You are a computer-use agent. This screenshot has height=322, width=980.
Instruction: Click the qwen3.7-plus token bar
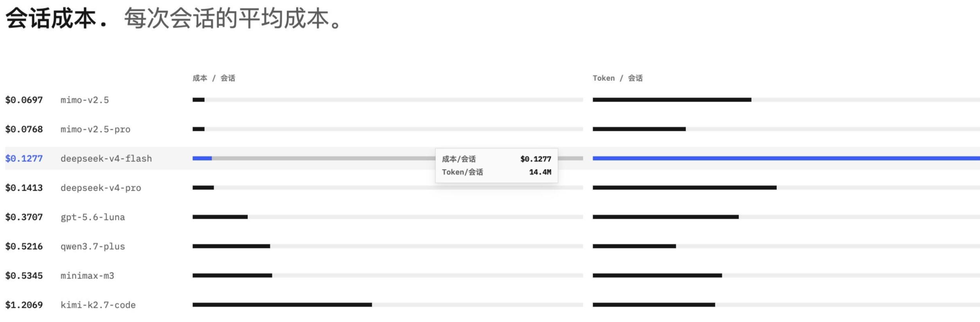coord(634,246)
